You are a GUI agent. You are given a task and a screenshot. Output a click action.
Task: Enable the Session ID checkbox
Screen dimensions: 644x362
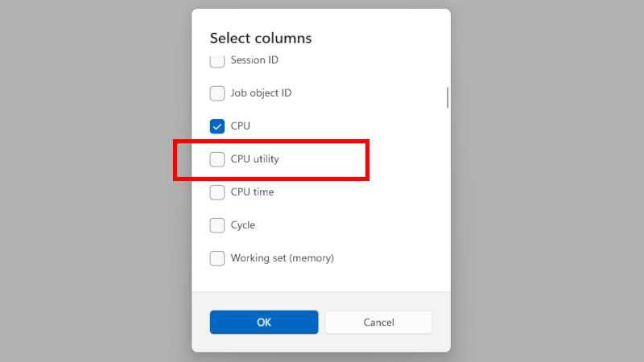217,60
